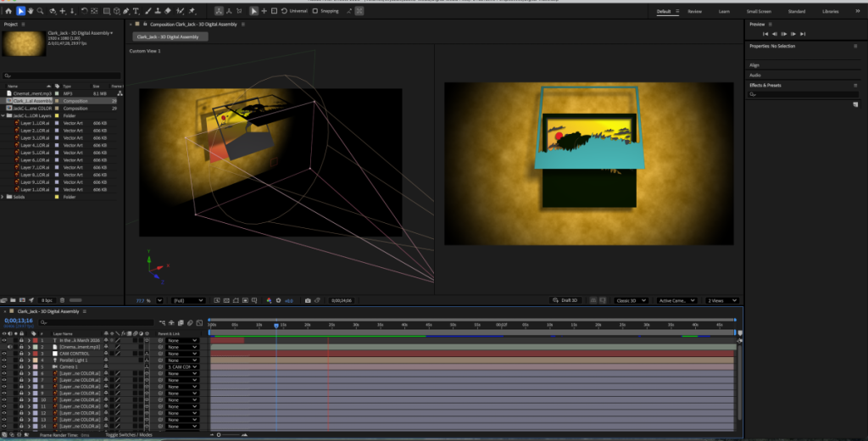Open the Preview panel menu icon
The height and width of the screenshot is (441, 868).
(770, 25)
